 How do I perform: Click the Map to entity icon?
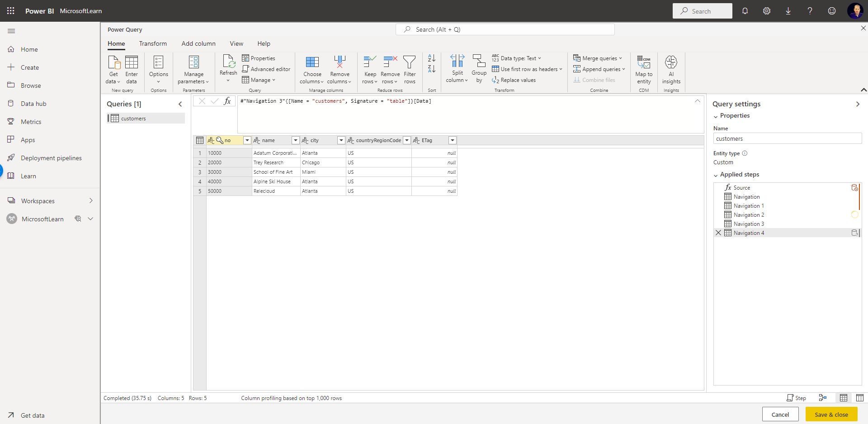(644, 62)
